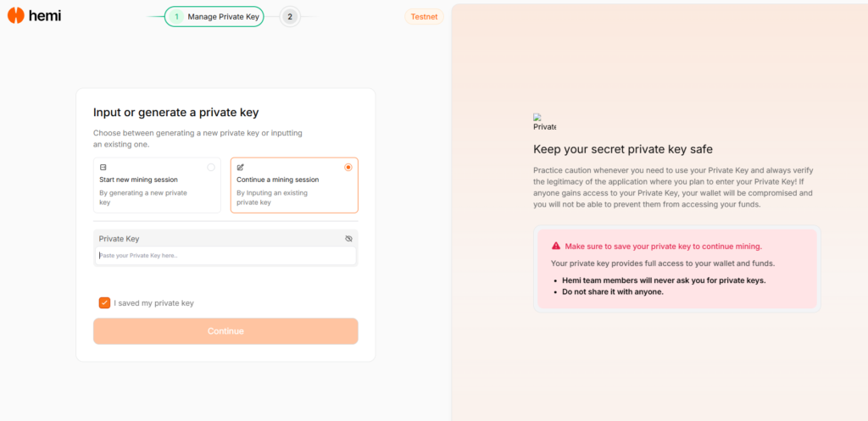
Task: Open step 1 Manage Private Key
Action: point(214,17)
